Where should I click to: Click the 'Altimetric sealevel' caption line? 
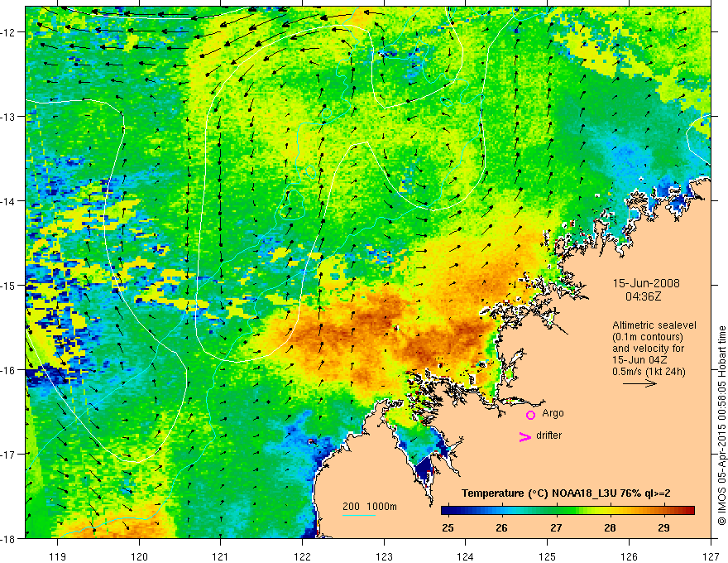pyautogui.click(x=654, y=325)
